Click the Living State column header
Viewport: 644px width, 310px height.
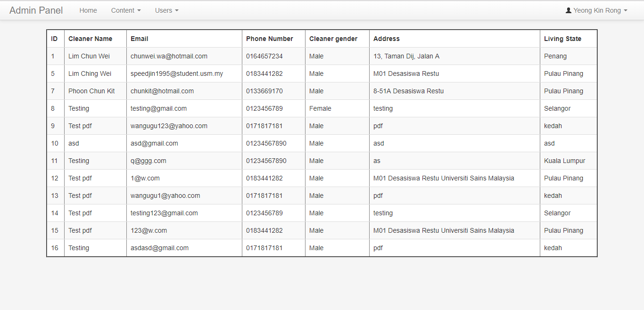562,39
